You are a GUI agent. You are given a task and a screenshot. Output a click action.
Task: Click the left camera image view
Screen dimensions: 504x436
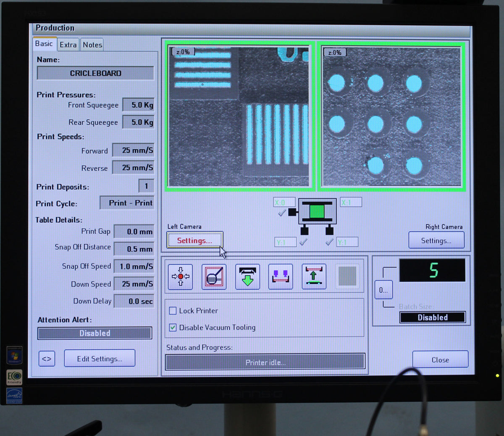tap(239, 116)
